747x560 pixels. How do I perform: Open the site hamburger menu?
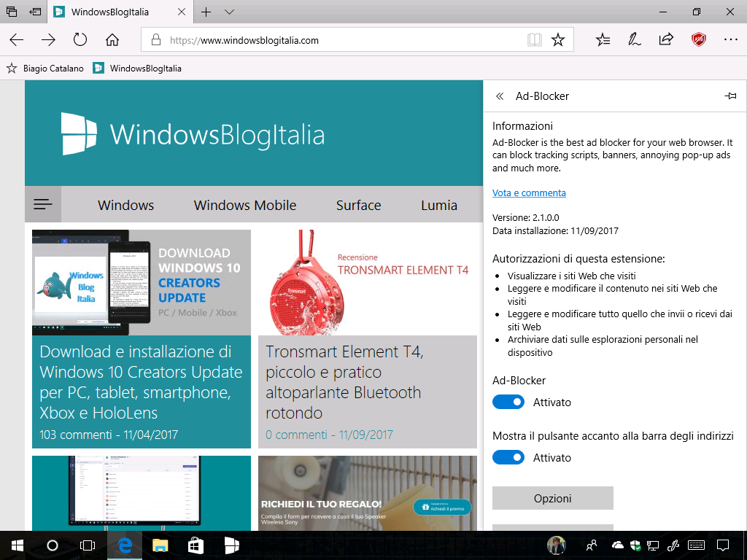coord(43,204)
